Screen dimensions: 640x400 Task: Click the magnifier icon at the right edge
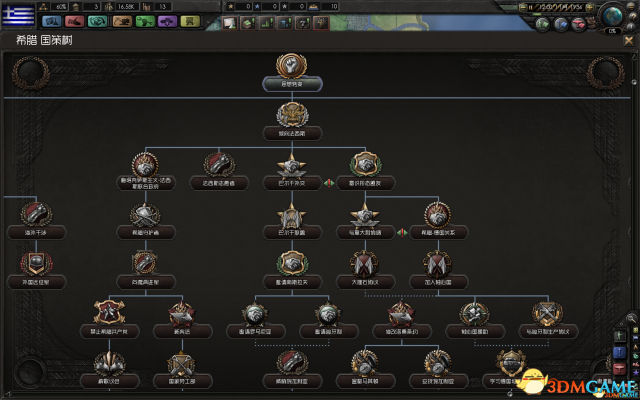coord(632,318)
